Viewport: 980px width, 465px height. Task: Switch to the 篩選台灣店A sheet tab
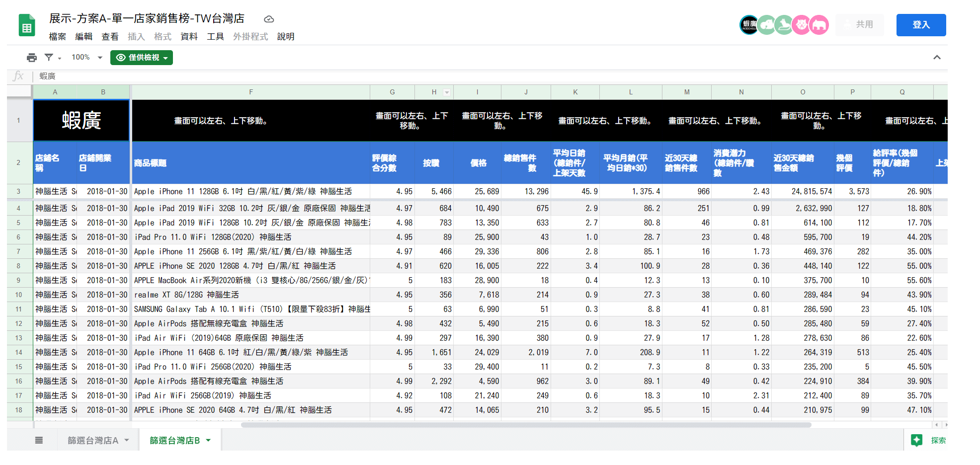point(93,440)
